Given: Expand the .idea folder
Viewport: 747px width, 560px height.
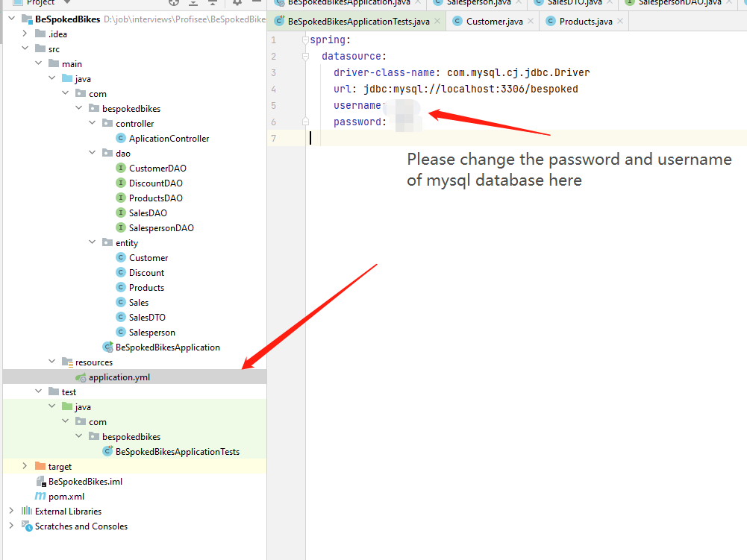Looking at the screenshot, I should click(25, 34).
